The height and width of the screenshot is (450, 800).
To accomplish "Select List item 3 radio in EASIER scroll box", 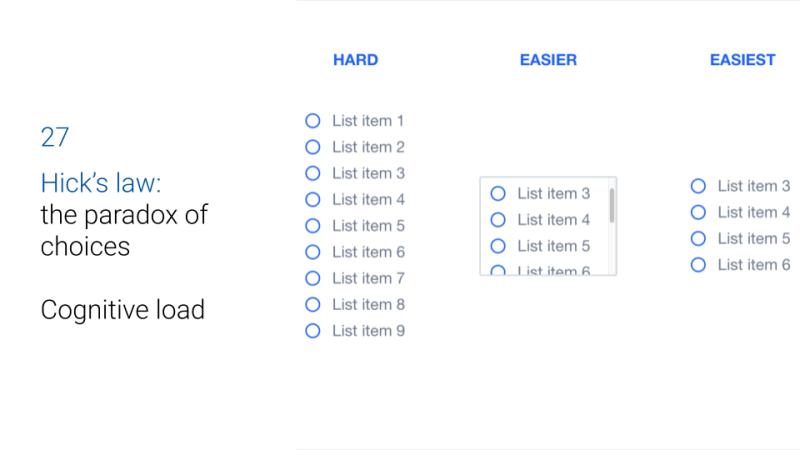I will pyautogui.click(x=498, y=193).
